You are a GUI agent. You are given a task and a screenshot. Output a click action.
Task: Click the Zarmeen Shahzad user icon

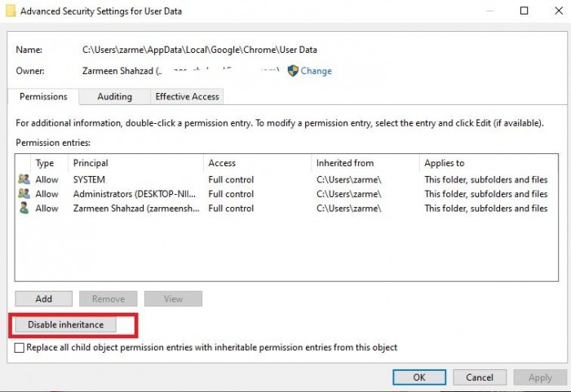(x=24, y=209)
